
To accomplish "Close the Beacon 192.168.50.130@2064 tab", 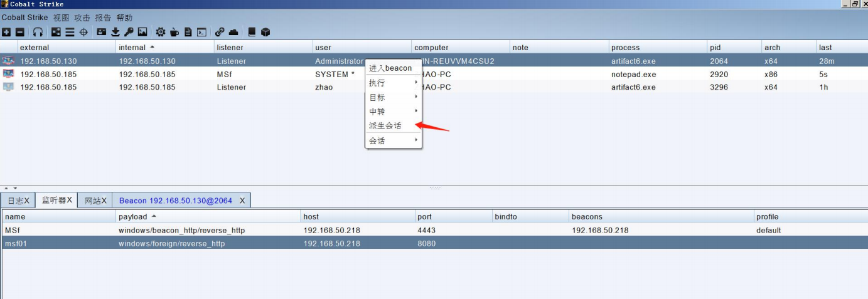I will (242, 201).
